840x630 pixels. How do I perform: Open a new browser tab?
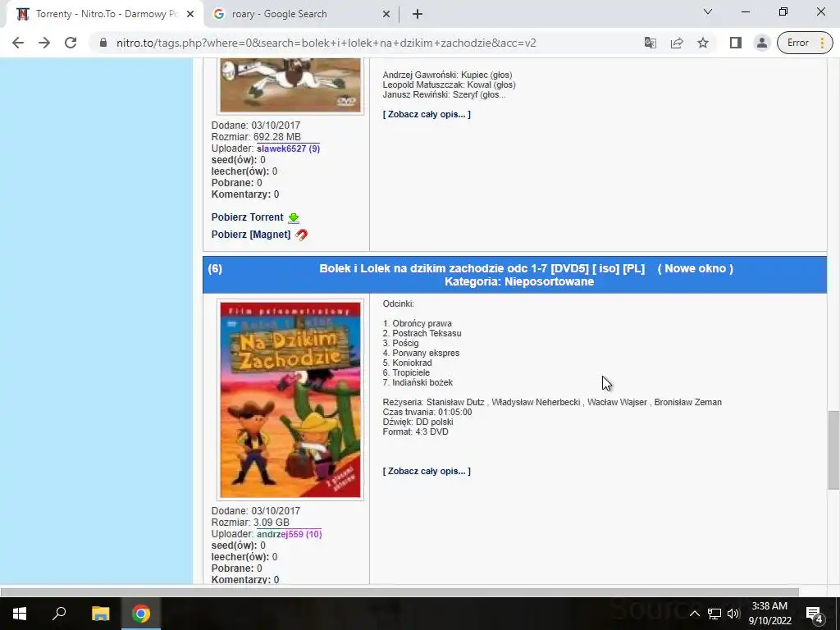[418, 14]
